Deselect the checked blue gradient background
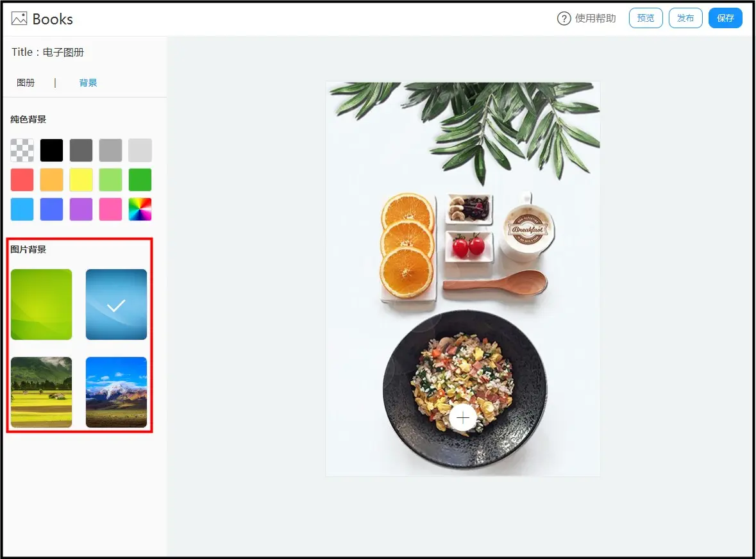The image size is (756, 559). point(116,305)
